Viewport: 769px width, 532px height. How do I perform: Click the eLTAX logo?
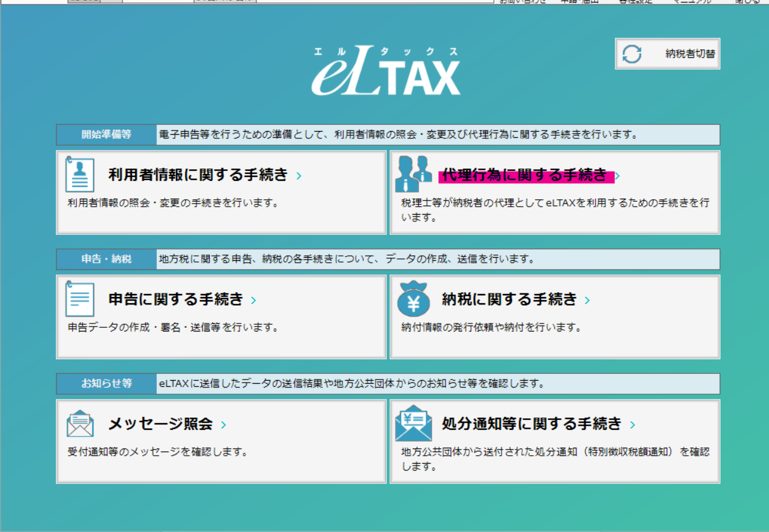coord(386,71)
